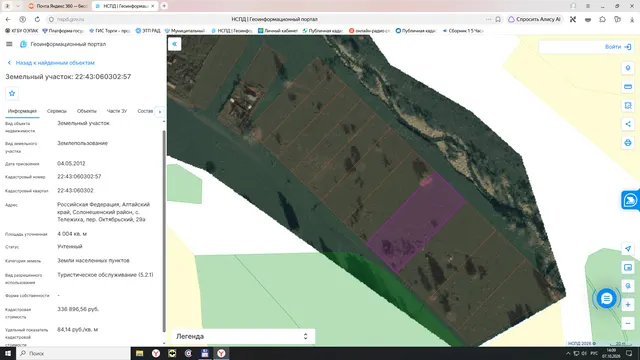Click Туристическое обслуживание (5.2.1) text
The width and height of the screenshot is (640, 360).
(105, 275)
